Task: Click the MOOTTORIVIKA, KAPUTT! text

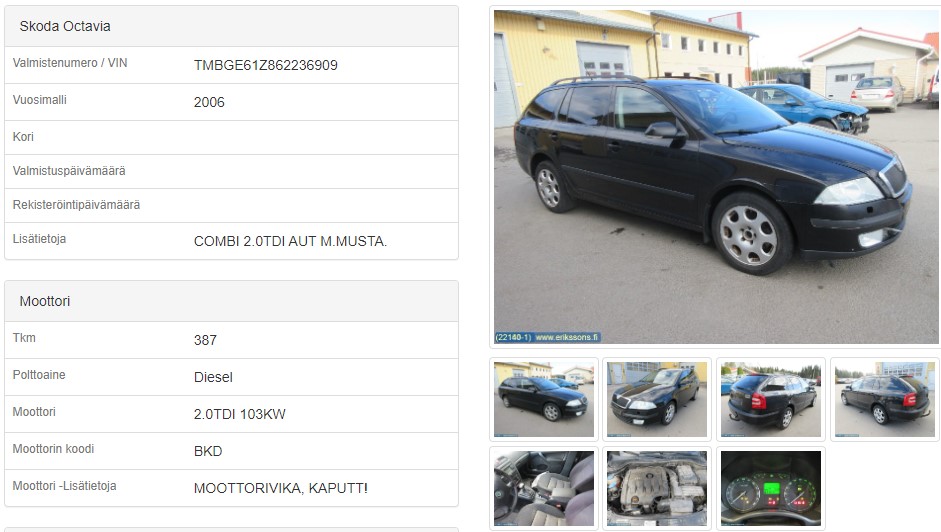Action: pos(281,489)
